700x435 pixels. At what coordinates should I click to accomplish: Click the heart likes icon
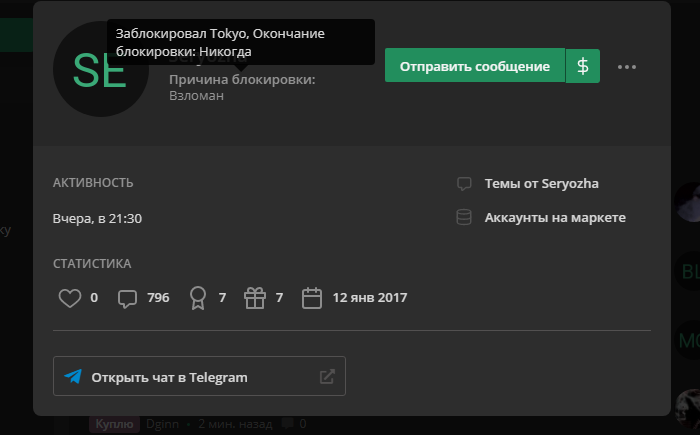(70, 298)
